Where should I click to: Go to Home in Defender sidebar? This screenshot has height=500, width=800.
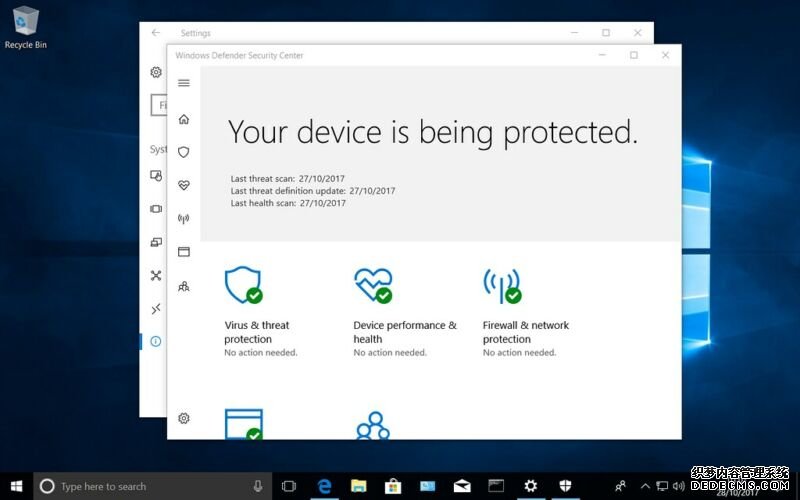tap(184, 119)
